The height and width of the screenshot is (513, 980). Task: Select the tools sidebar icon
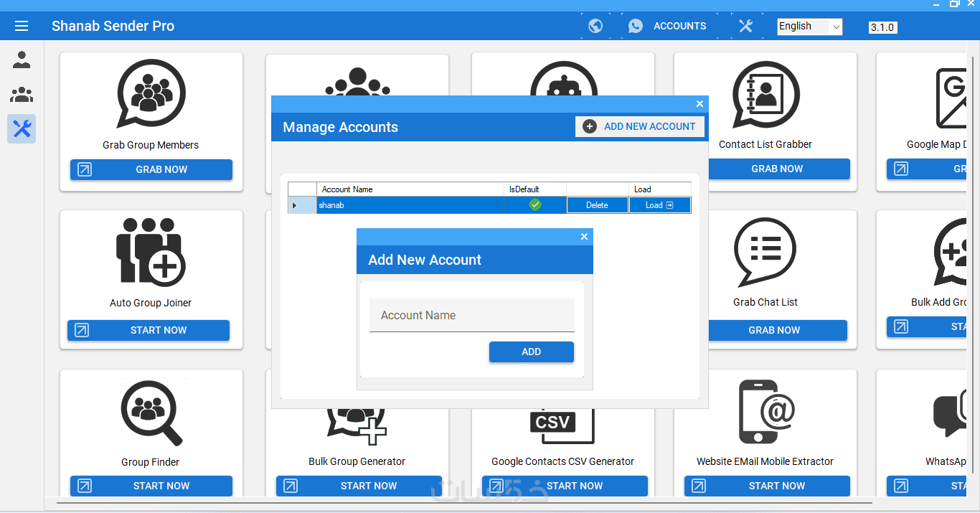[x=22, y=129]
